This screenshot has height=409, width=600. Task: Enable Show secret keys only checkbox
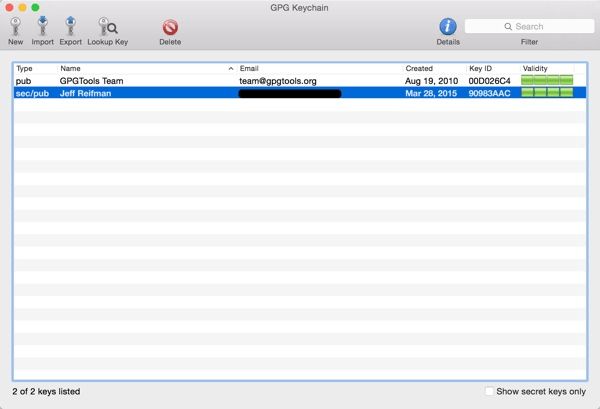coord(489,391)
